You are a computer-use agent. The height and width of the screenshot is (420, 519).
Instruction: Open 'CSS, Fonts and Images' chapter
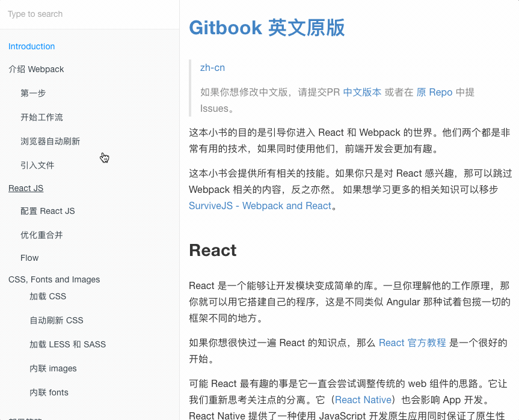point(54,279)
